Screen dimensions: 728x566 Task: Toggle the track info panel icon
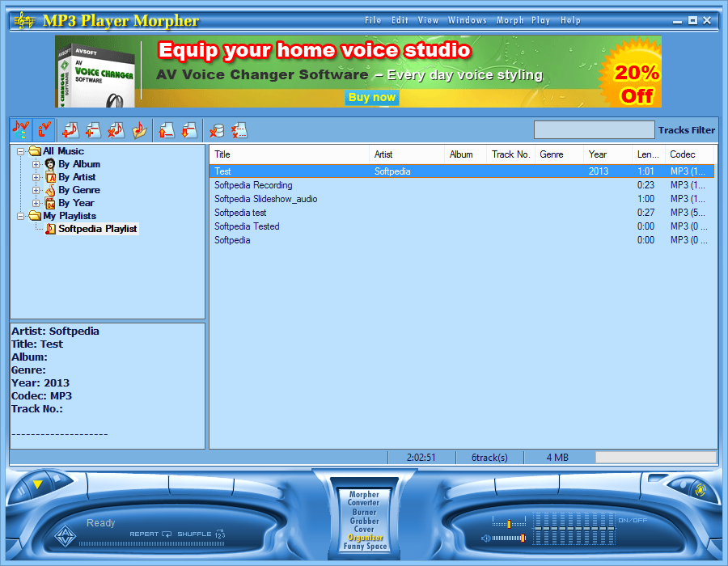44,130
